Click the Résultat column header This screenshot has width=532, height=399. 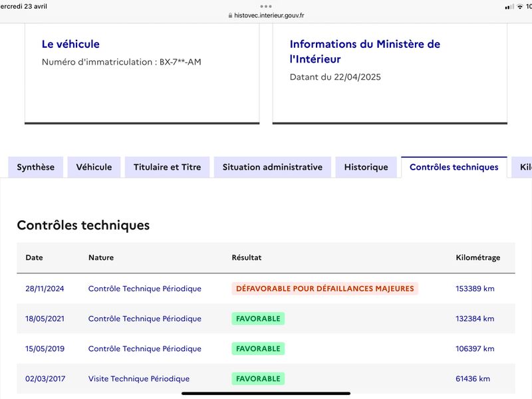pos(247,257)
